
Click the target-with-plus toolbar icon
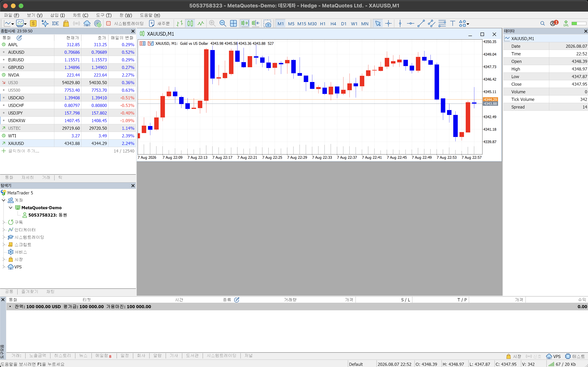click(98, 24)
